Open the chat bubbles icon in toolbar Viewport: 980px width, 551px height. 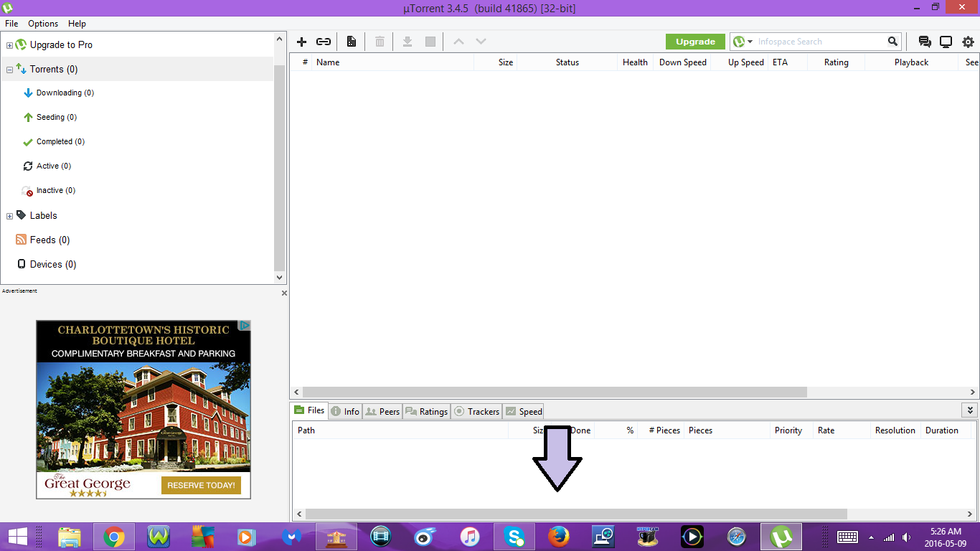[x=925, y=42]
